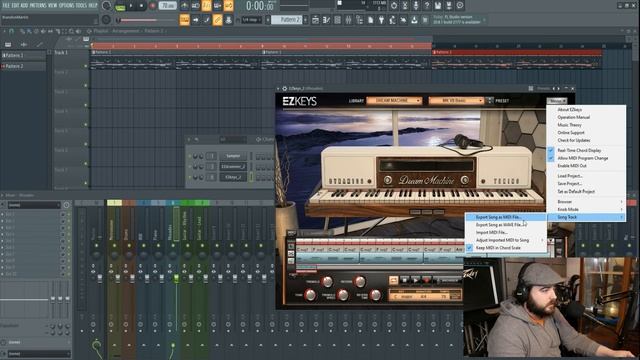This screenshot has height=360, width=640.
Task: Select About EZkeys in the menu
Action: tap(570, 110)
